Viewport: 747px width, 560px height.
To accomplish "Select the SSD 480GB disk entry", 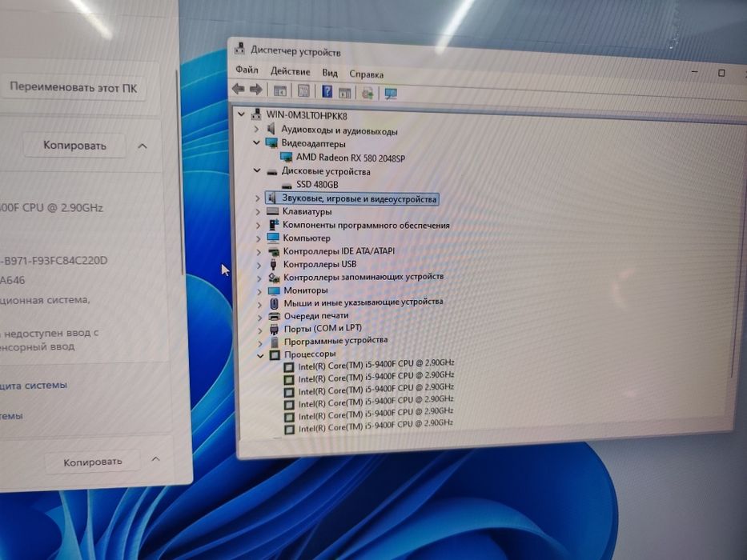I will (x=317, y=184).
